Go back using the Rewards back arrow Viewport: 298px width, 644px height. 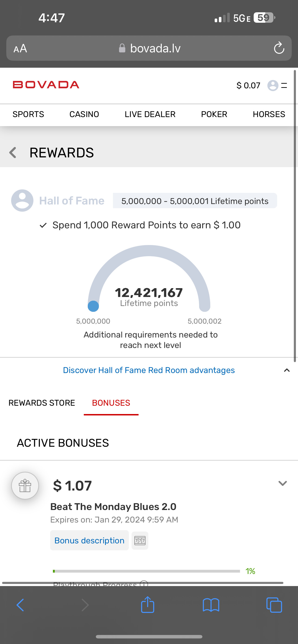tap(13, 153)
